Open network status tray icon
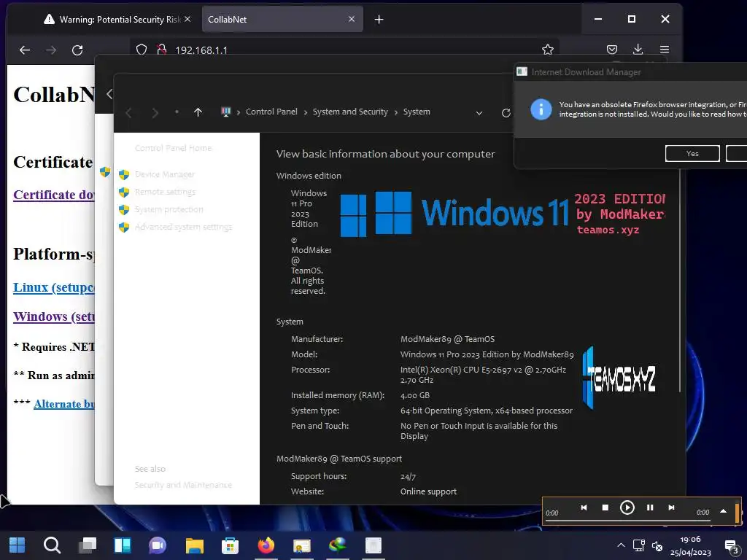 click(x=639, y=545)
